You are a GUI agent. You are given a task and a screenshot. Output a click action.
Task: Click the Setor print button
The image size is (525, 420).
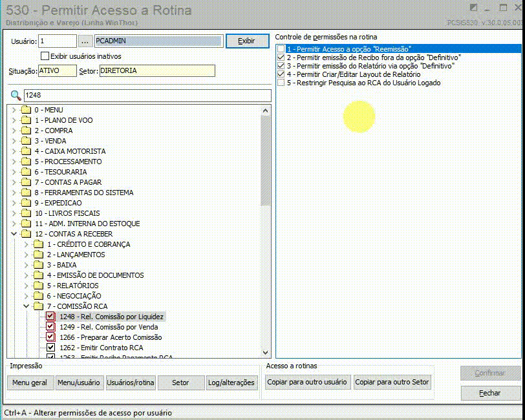point(181,383)
